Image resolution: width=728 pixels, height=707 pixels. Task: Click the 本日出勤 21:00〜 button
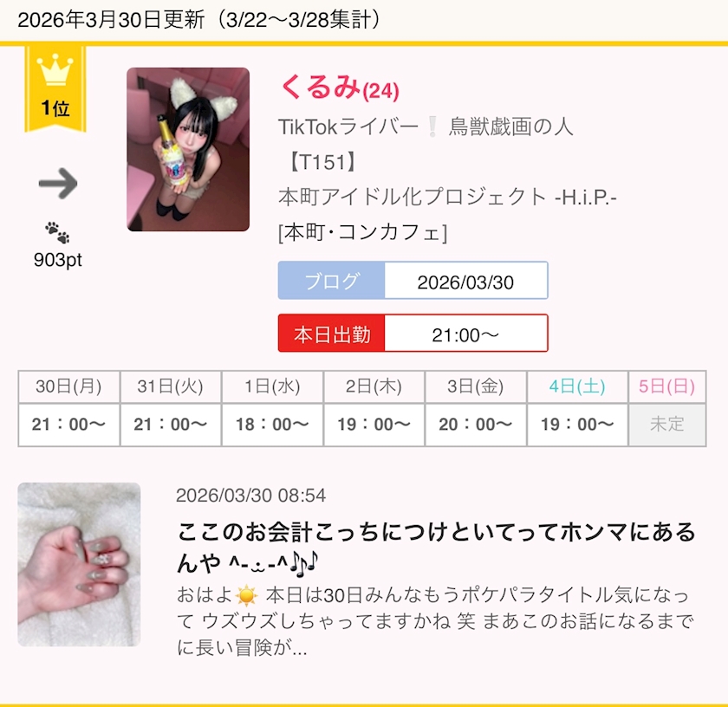point(413,333)
